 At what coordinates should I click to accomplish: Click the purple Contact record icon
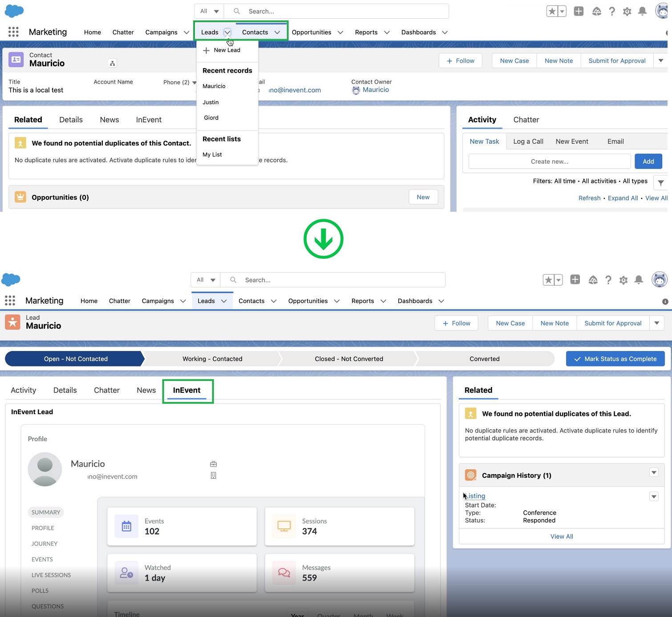16,59
